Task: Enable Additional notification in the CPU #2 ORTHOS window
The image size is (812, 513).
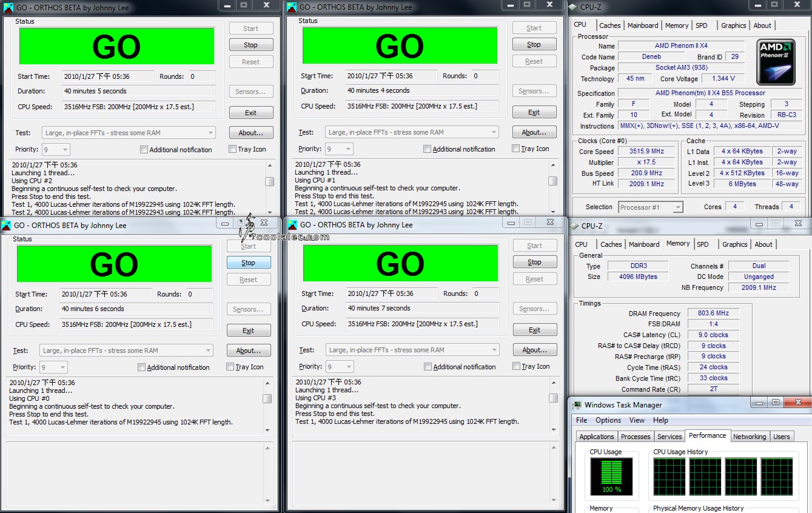Action: (x=144, y=150)
